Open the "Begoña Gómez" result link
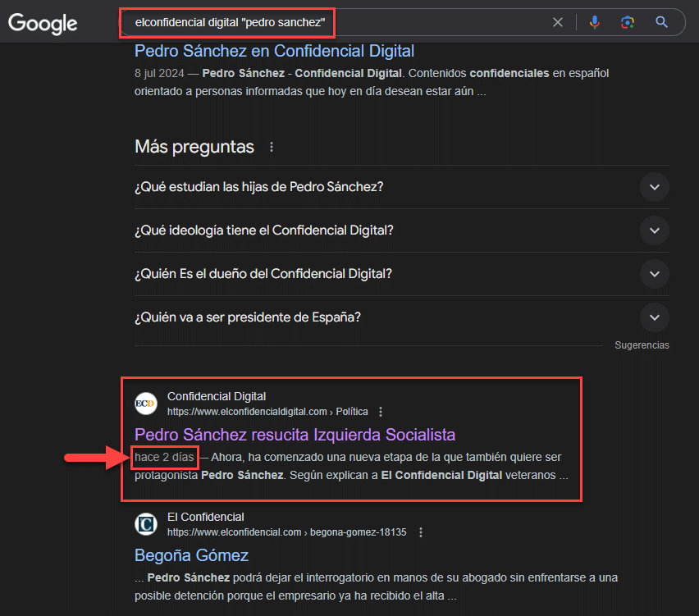Viewport: 699px width, 616px height. 191,555
